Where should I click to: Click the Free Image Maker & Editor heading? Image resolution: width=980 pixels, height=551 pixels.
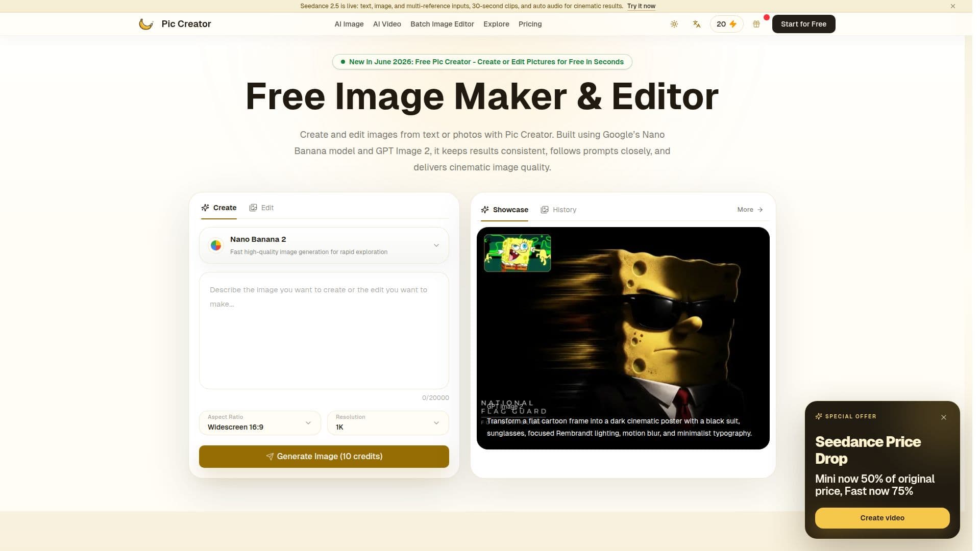[x=482, y=96]
